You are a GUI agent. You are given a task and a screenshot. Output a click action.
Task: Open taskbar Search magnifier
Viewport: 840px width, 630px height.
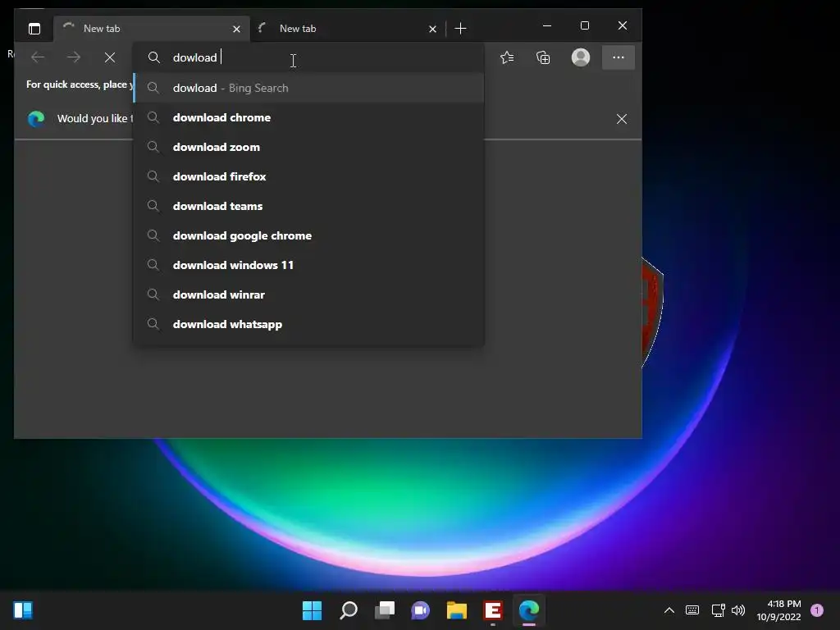(348, 610)
